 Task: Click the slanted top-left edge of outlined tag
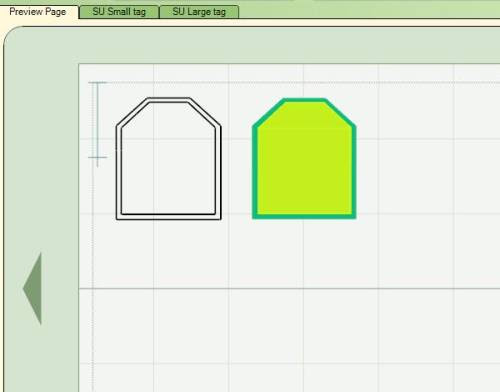click(132, 112)
